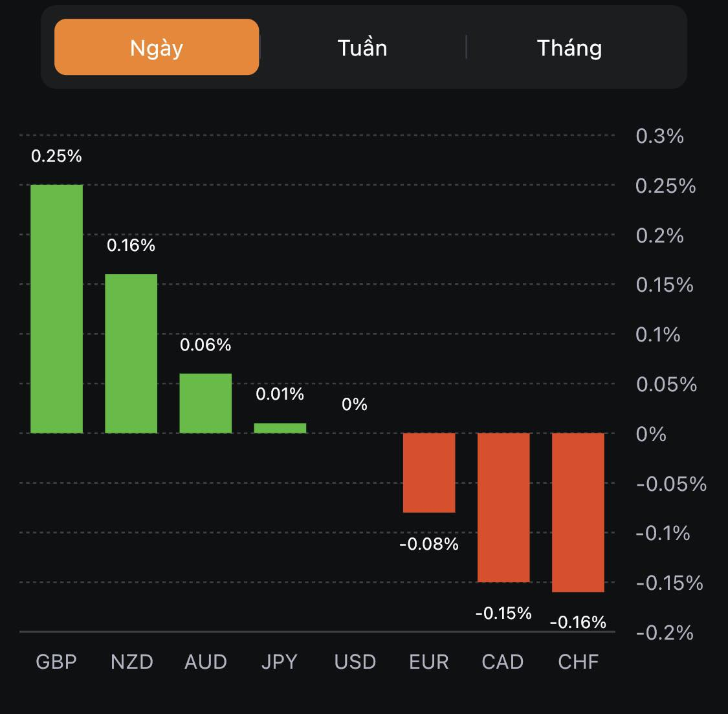The width and height of the screenshot is (728, 714).
Task: Click the red CAD bar
Action: click(503, 508)
